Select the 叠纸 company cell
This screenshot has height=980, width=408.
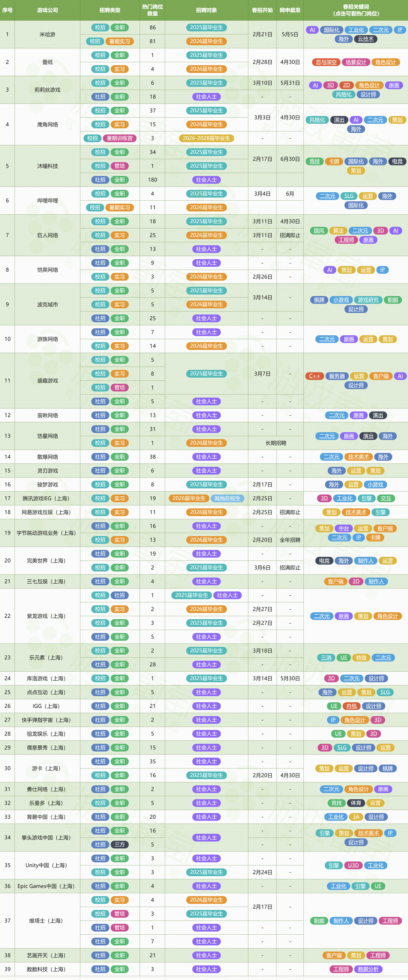click(48, 62)
